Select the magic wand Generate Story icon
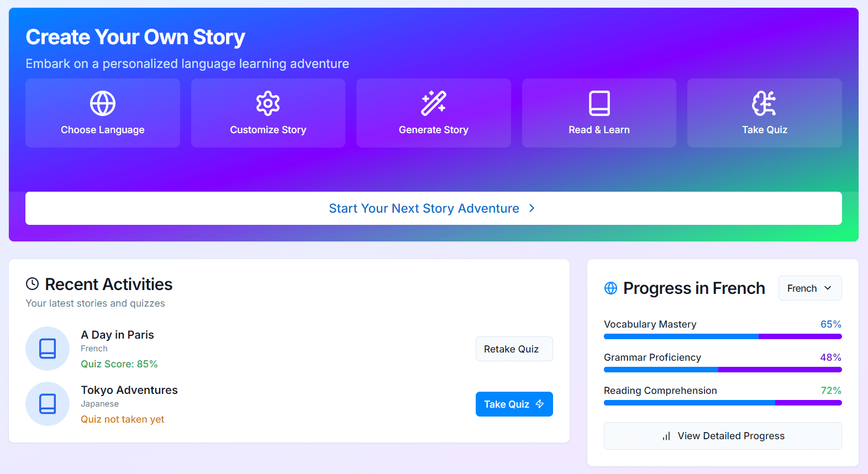 click(x=434, y=103)
